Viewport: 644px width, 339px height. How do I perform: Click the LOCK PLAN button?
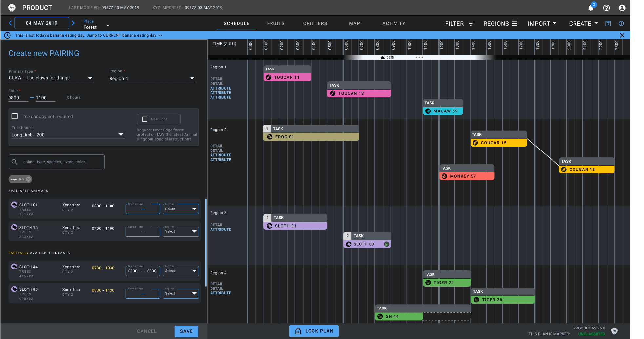314,331
